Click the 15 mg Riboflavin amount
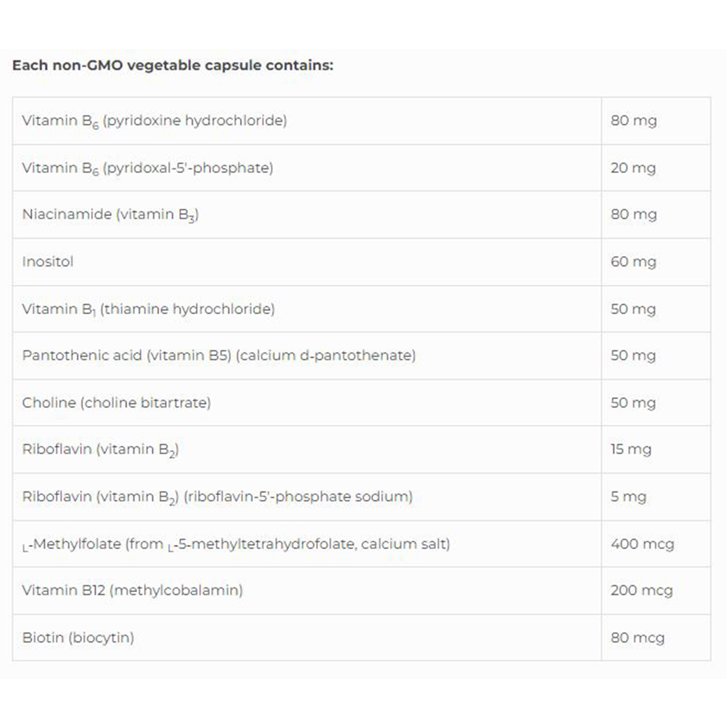This screenshot has height=728, width=728. click(x=631, y=450)
